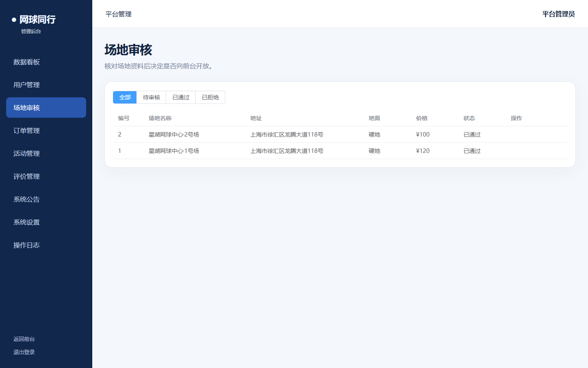Switch to the 已拒绝 filter

coord(210,97)
